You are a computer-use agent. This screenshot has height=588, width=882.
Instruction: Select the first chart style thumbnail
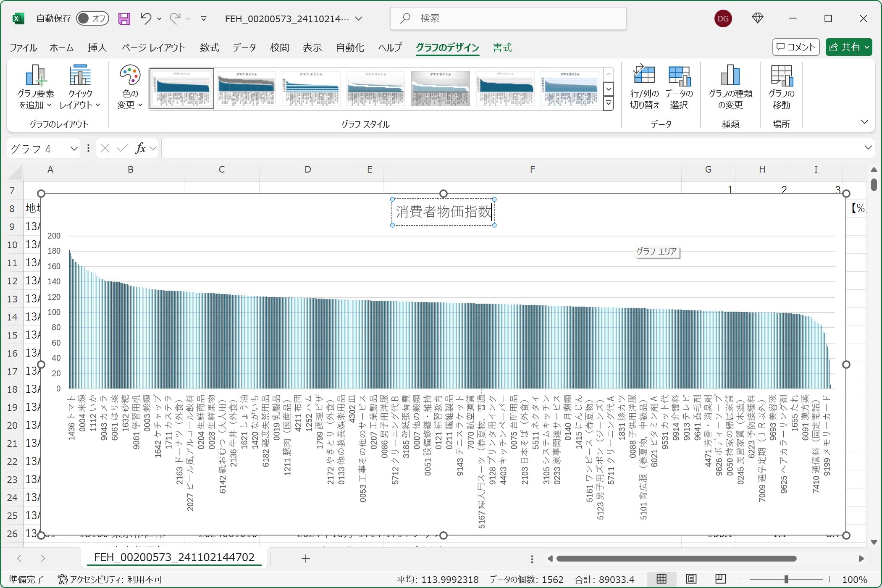pyautogui.click(x=182, y=89)
